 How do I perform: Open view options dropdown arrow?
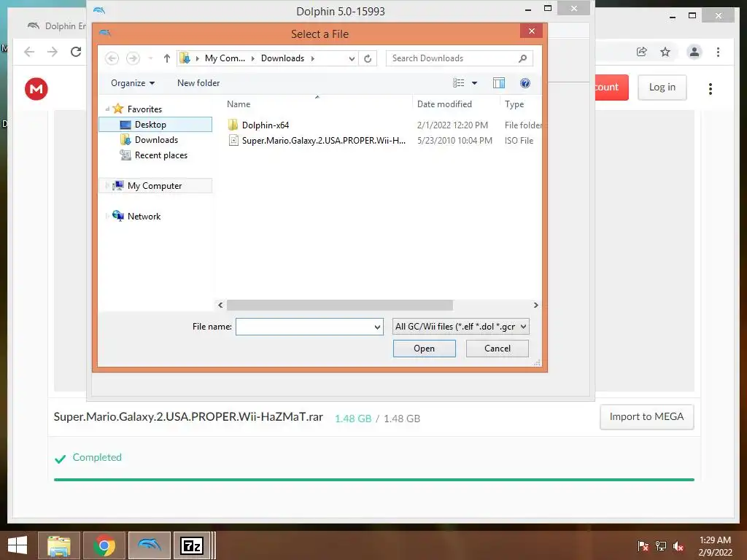point(474,83)
